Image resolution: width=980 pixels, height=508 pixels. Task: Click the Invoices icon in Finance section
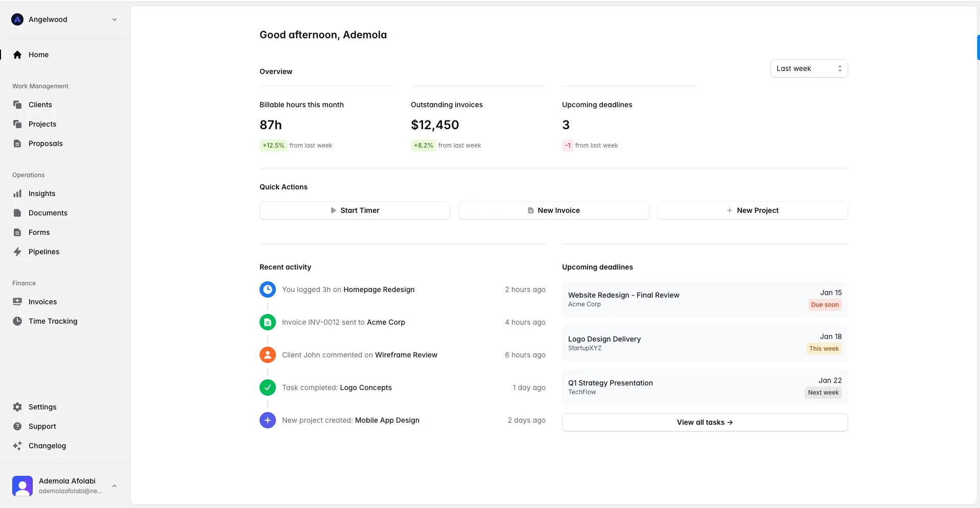(x=17, y=302)
